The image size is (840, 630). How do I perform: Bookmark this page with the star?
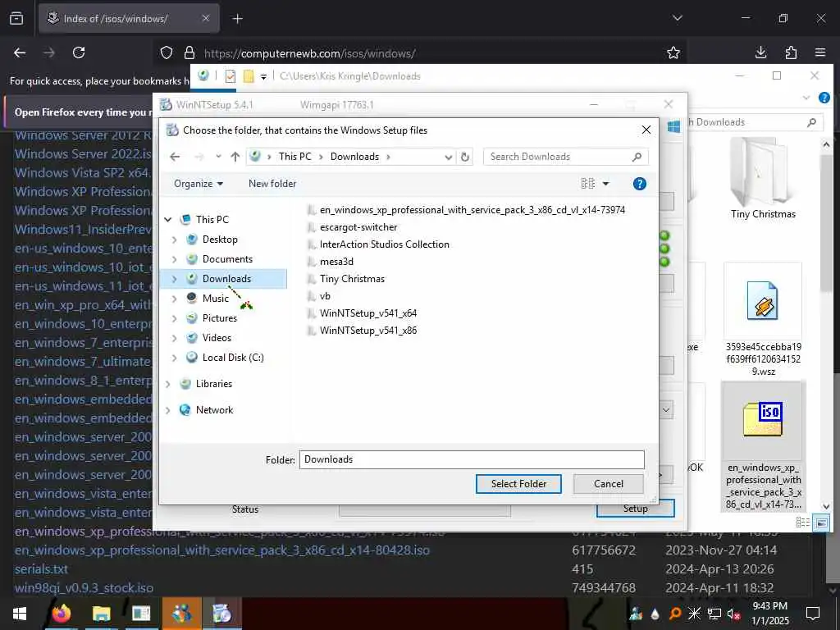point(673,52)
